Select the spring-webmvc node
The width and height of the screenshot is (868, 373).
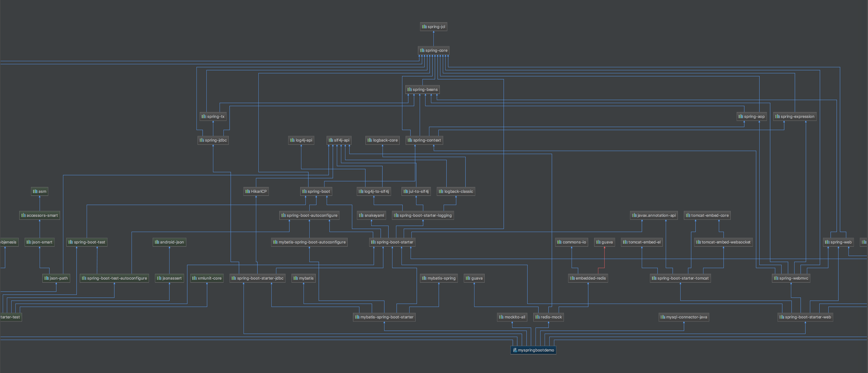[791, 278]
